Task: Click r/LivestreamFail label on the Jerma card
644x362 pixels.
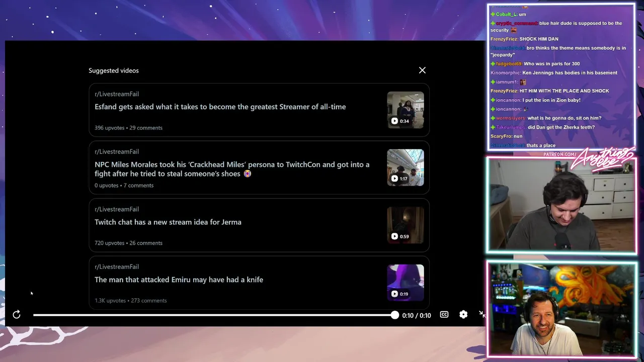Action: click(x=117, y=209)
